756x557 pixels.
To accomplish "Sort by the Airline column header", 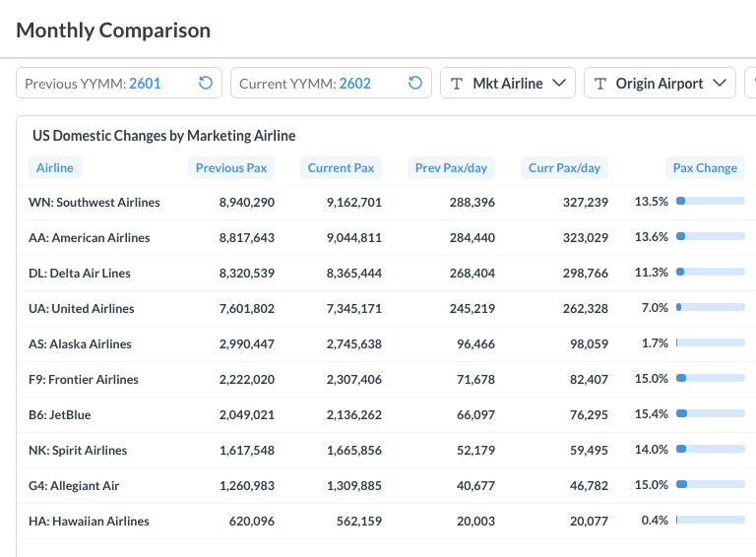I will (55, 168).
